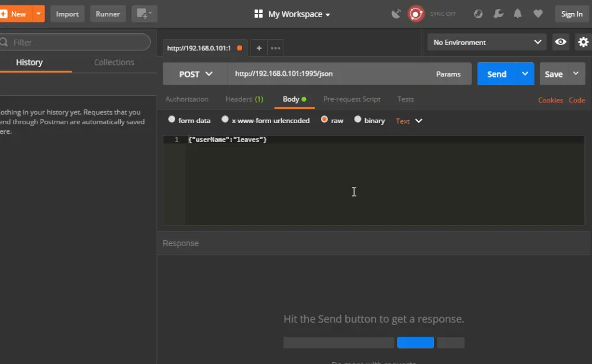
Task: Open the New button dropdown arrow
Action: tap(38, 14)
